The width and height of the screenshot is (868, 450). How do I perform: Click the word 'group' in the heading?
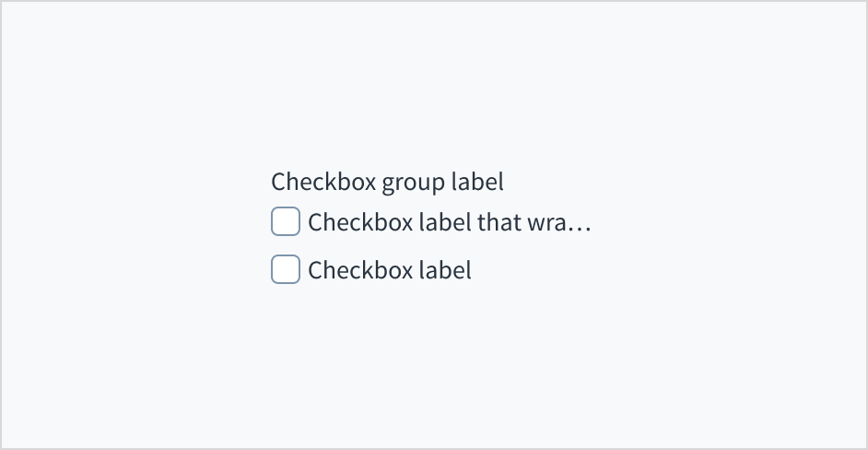pyautogui.click(x=413, y=183)
